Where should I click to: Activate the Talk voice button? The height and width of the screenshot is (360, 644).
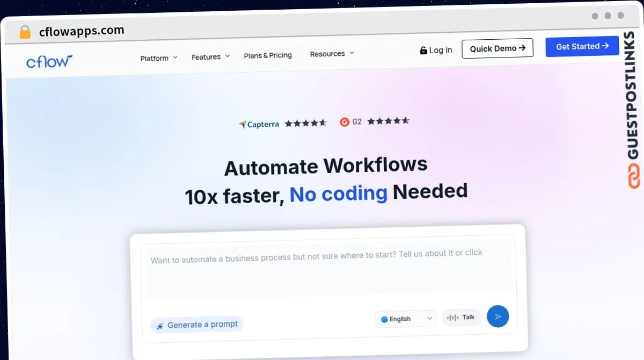click(x=462, y=318)
